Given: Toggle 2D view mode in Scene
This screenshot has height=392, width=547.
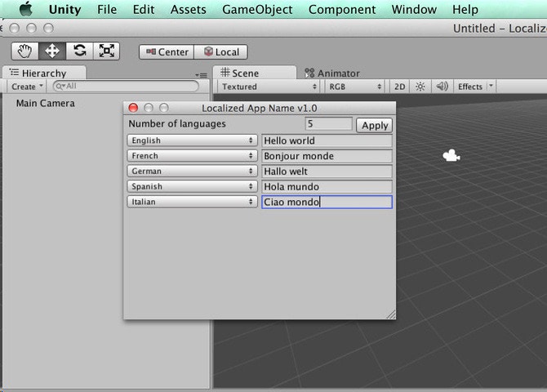Looking at the screenshot, I should 399,87.
